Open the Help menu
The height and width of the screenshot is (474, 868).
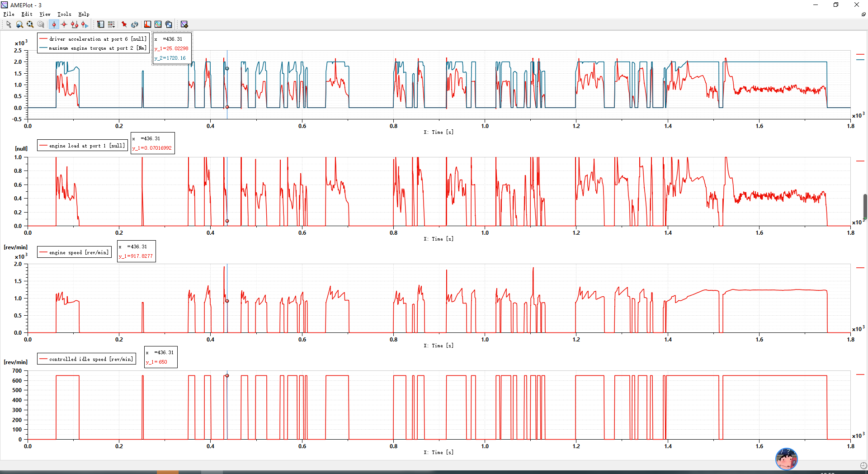(x=84, y=14)
